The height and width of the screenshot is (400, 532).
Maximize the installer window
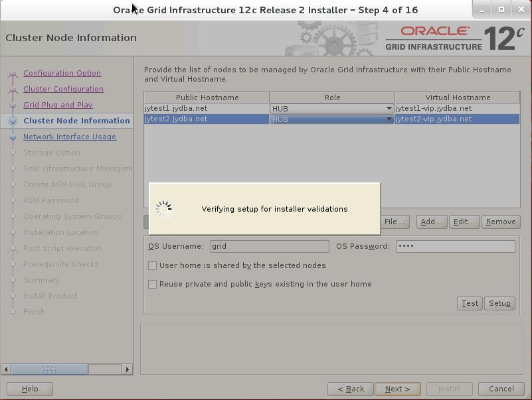pyautogui.click(x=501, y=10)
